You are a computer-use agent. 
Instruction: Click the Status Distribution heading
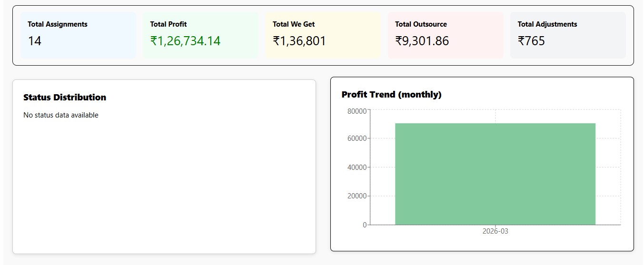pyautogui.click(x=65, y=97)
